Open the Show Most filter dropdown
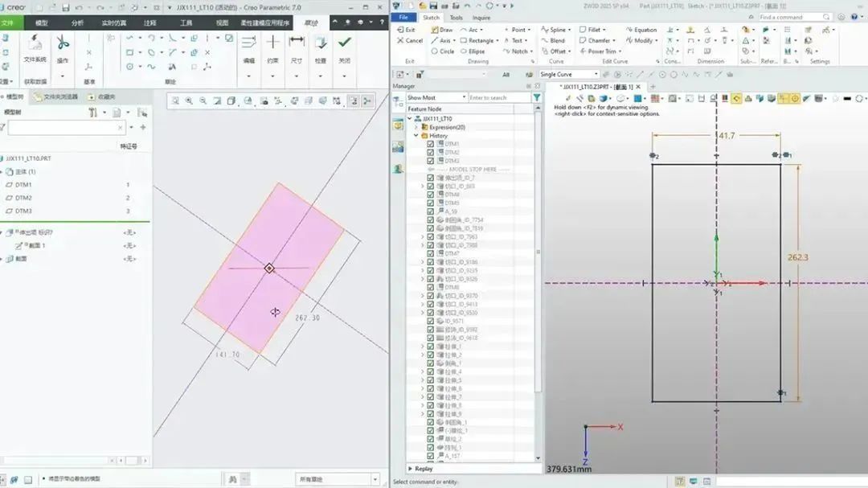 tap(436, 97)
